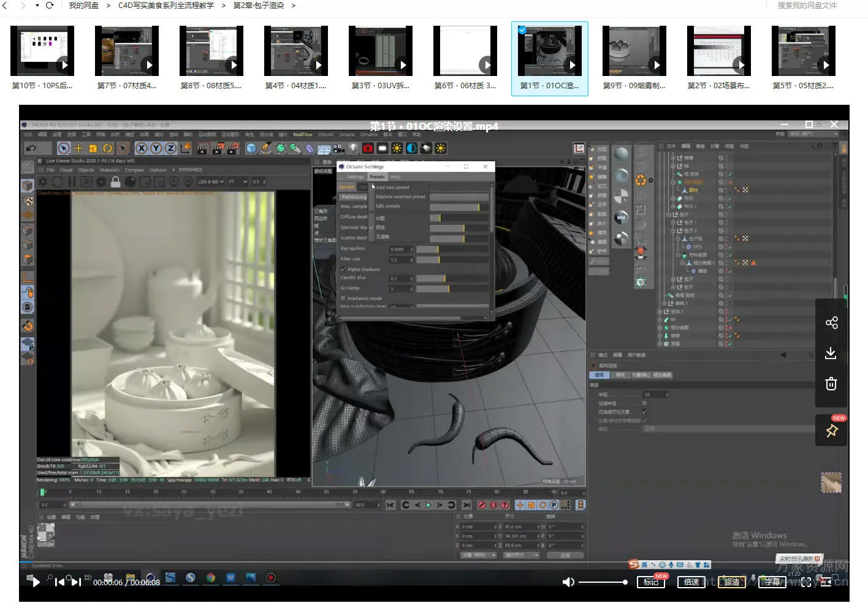Navigate to 我的网盘 in the breadcrumb
This screenshot has height=603, width=868.
coord(84,6)
